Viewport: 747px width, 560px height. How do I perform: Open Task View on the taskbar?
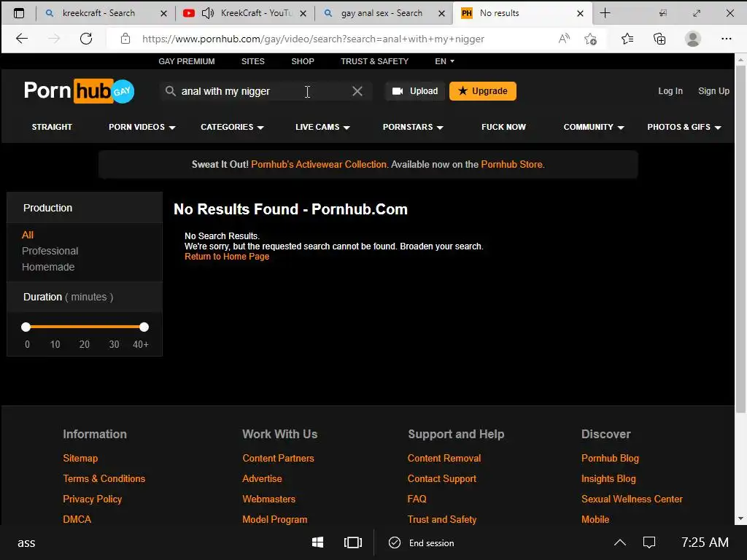pyautogui.click(x=353, y=542)
